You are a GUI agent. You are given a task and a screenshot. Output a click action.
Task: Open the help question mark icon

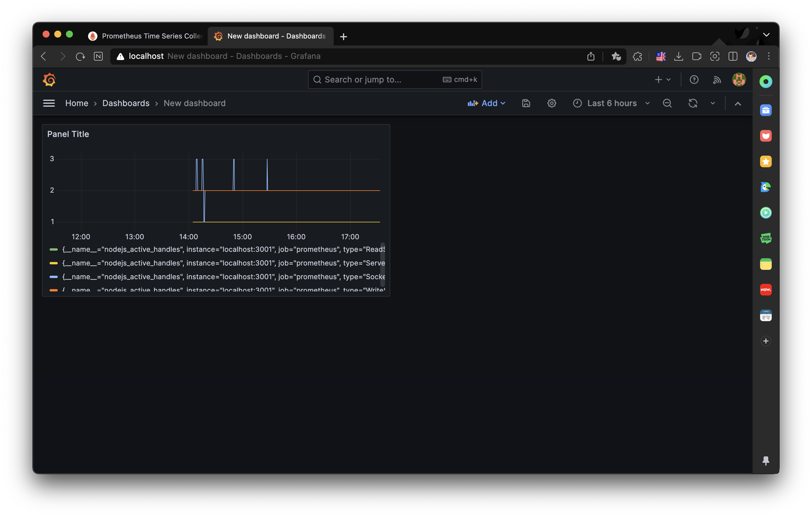click(694, 80)
